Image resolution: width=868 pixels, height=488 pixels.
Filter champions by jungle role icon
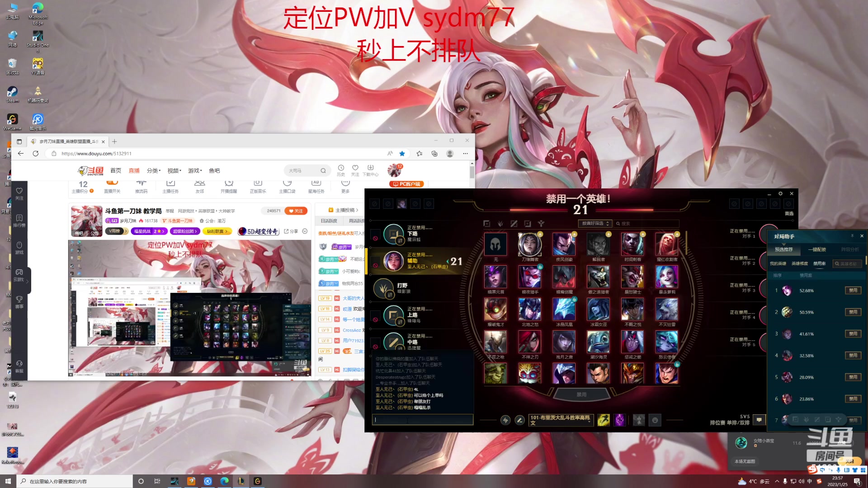pyautogui.click(x=500, y=224)
